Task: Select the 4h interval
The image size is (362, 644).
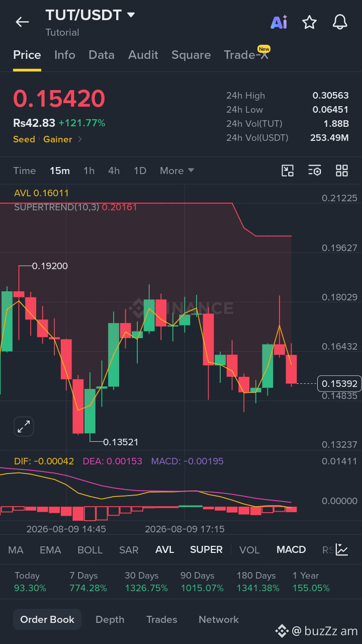Action: coord(114,171)
